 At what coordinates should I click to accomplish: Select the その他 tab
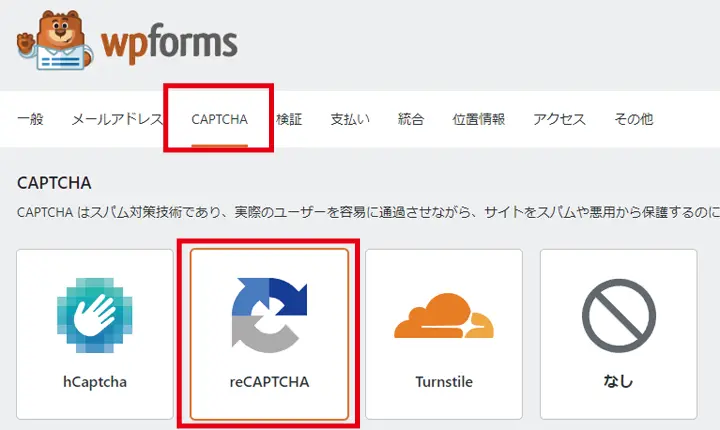coord(634,119)
